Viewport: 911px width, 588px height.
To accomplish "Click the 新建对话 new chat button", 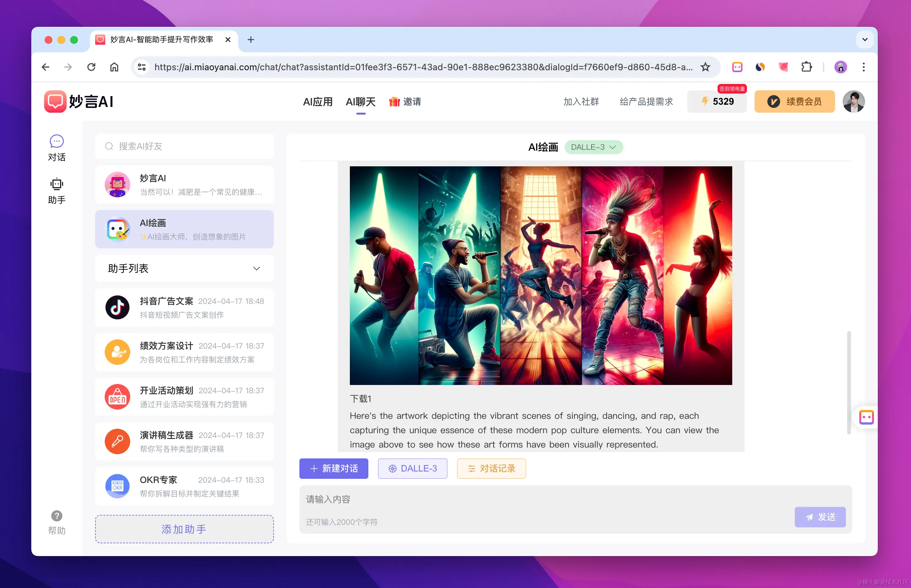I will pyautogui.click(x=334, y=469).
